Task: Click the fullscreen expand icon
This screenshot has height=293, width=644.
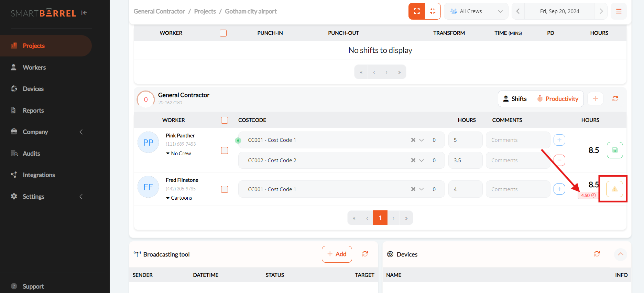Action: [417, 11]
